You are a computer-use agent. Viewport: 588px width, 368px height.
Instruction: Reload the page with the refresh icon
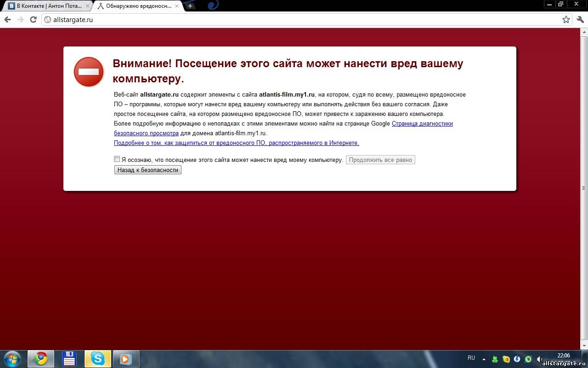pyautogui.click(x=33, y=20)
